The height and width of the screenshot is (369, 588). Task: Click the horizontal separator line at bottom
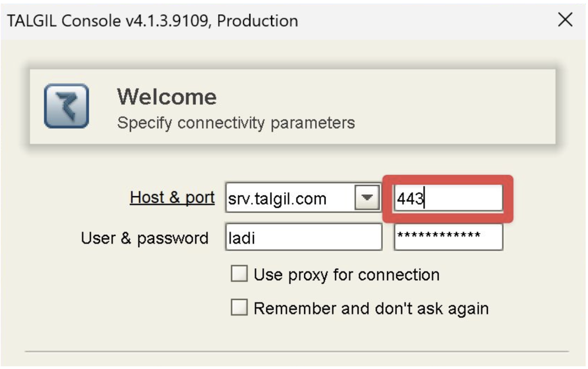click(x=297, y=352)
